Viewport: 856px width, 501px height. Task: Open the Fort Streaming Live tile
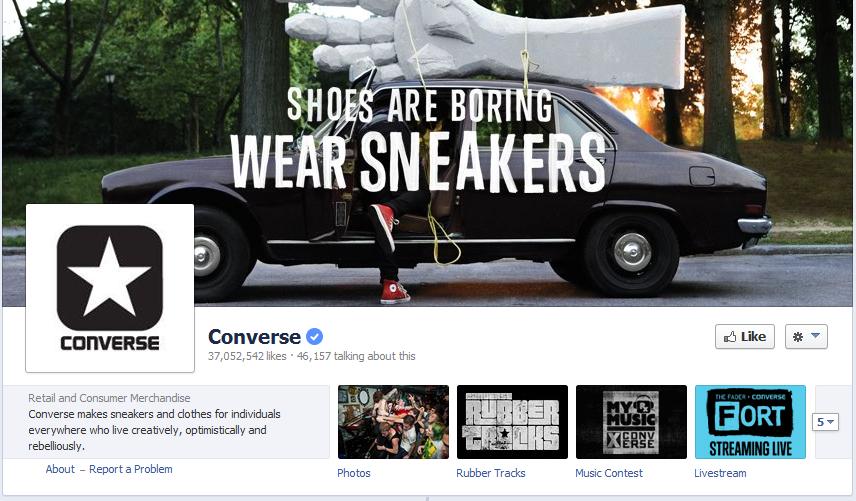pyautogui.click(x=750, y=422)
